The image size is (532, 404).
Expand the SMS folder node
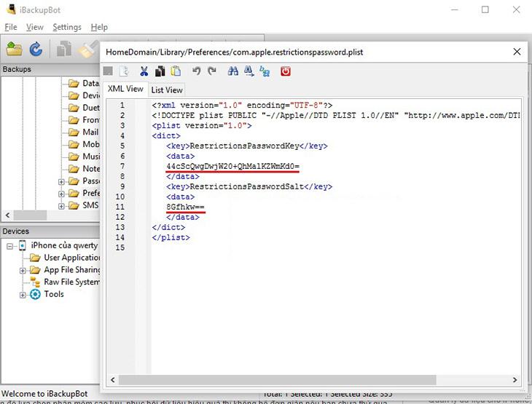(61, 206)
